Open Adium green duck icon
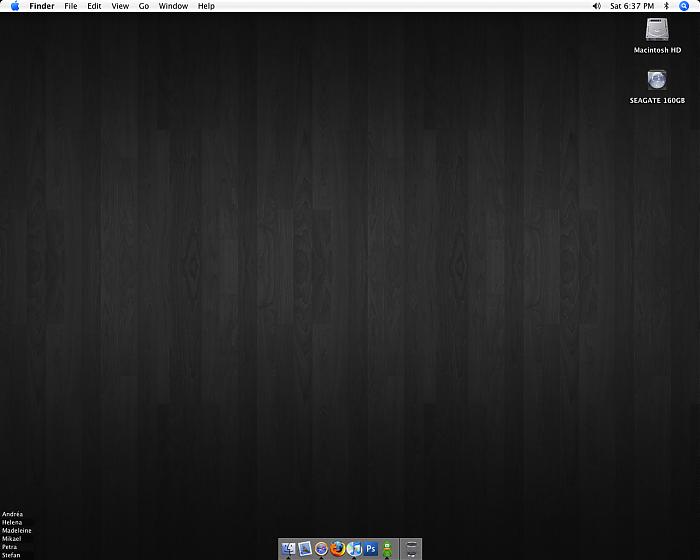 point(387,548)
